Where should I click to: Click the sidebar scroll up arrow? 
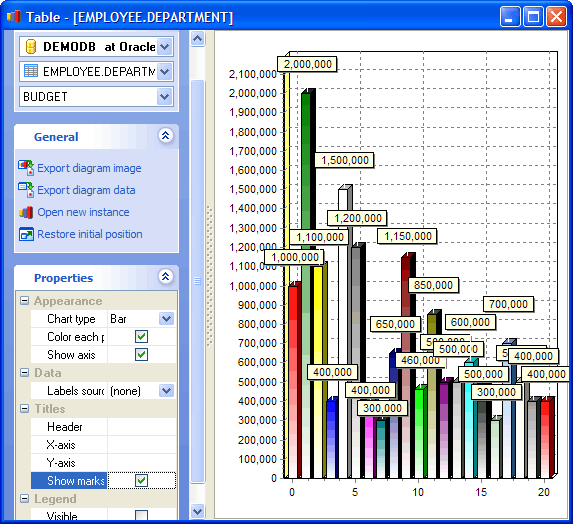[x=198, y=38]
